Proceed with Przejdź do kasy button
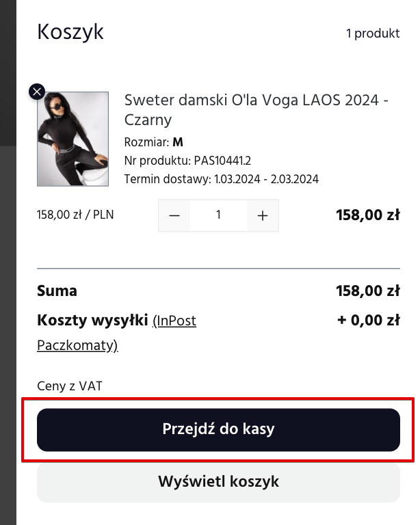 click(x=218, y=429)
